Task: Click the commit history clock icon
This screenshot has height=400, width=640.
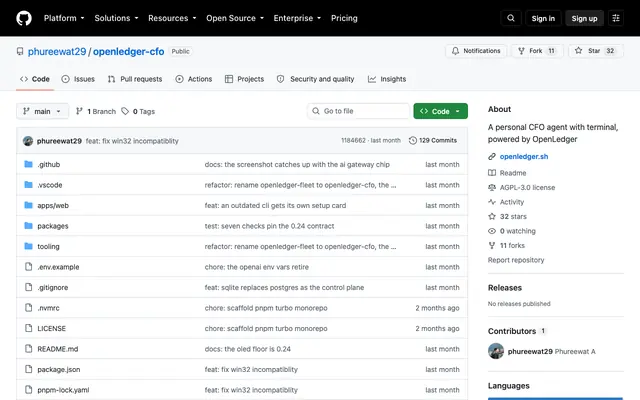Action: (413, 140)
